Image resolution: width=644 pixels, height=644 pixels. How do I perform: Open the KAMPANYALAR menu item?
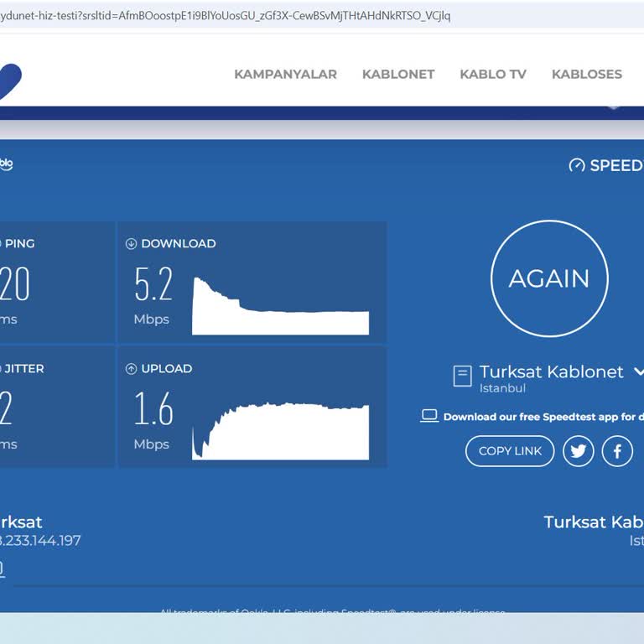[285, 75]
